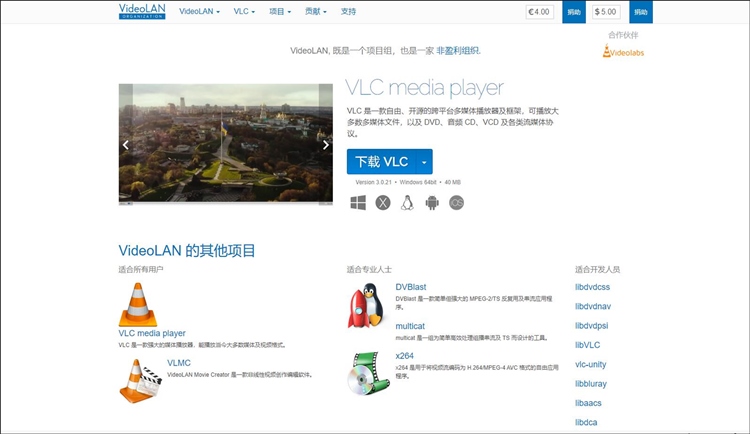Click the VLMC cone with clapperboard icon
The height and width of the screenshot is (434, 750).
point(140,381)
